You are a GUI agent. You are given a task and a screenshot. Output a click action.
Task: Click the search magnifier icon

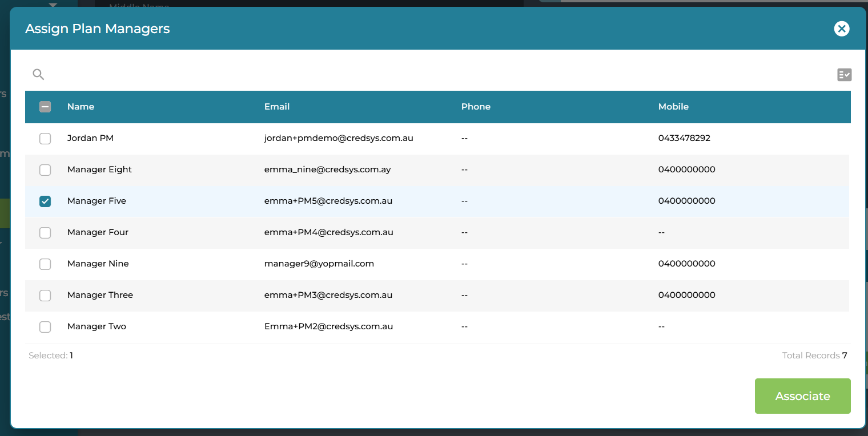pos(38,74)
